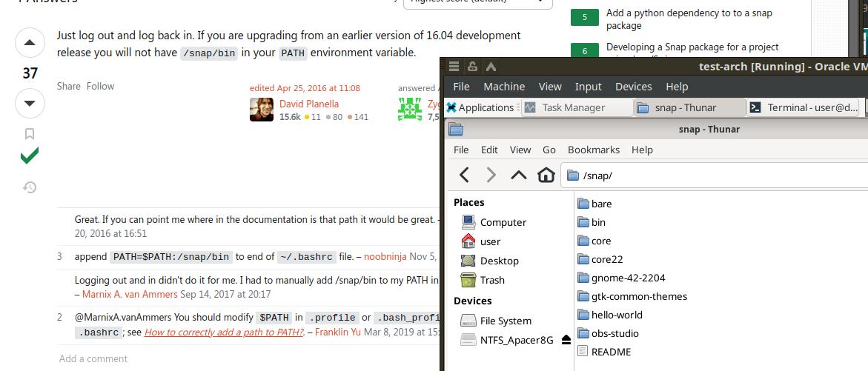Open the bin folder
This screenshot has height=371, width=868.
(x=592, y=222)
